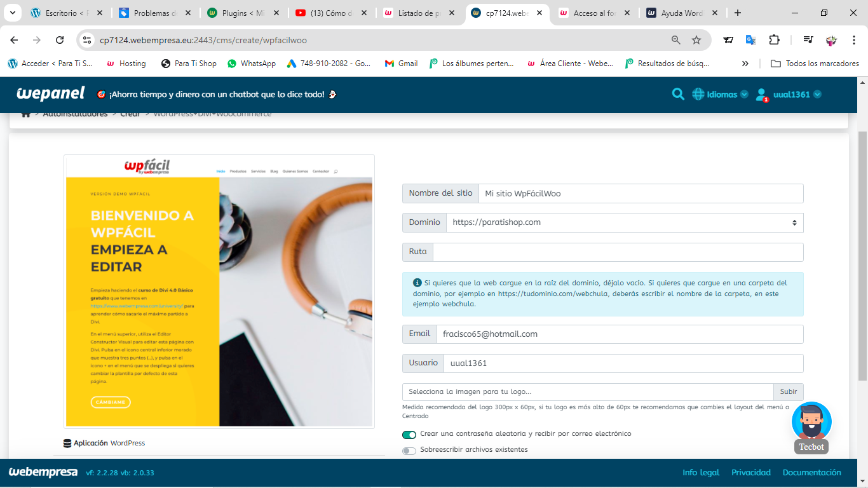This screenshot has width=868, height=488.
Task: Switch to the Plugins tab
Action: [x=243, y=13]
